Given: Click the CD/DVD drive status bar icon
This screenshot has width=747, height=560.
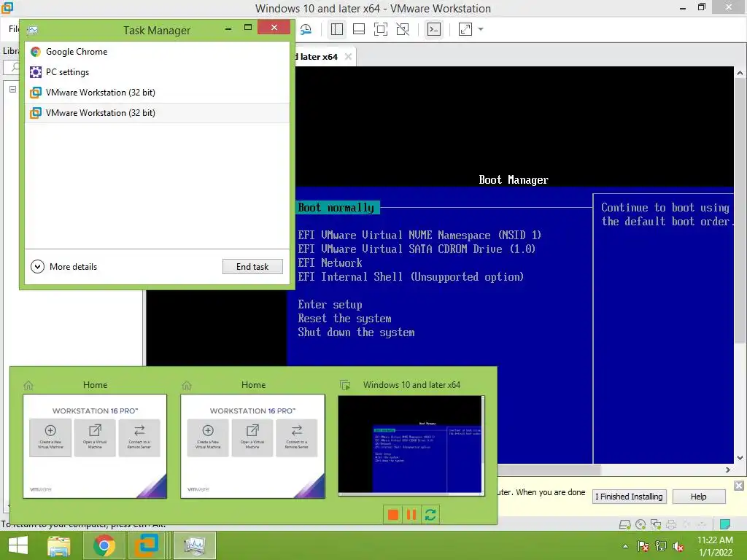Looking at the screenshot, I should tap(640, 525).
